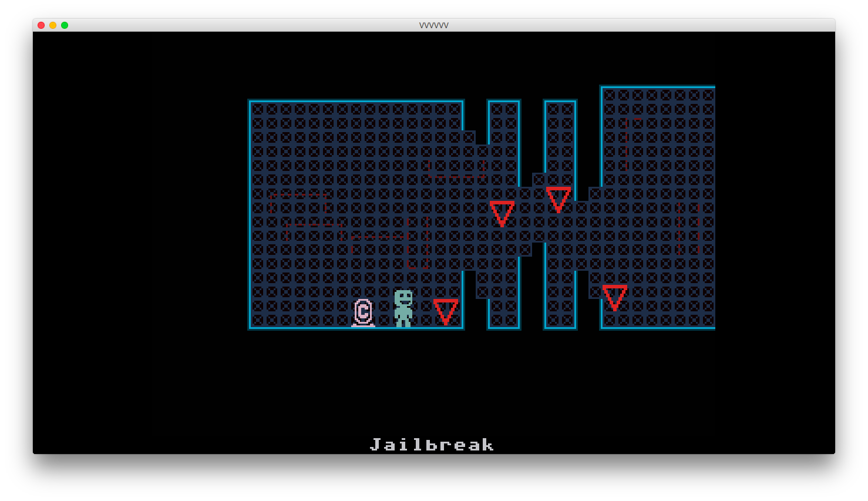This screenshot has width=868, height=501.
Task: Click the dashed red outline near the right edge
Action: 688,229
